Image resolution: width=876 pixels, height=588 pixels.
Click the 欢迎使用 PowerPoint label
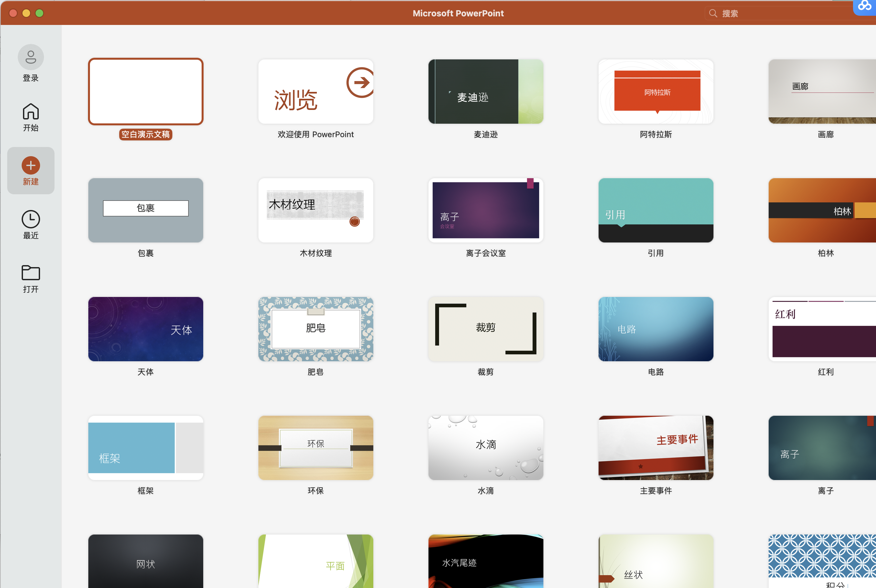[316, 134]
